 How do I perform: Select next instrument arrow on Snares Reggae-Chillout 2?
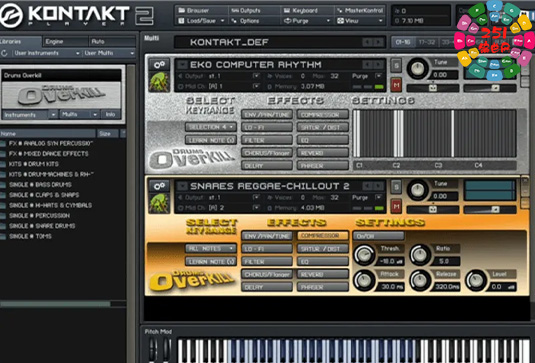pos(378,186)
